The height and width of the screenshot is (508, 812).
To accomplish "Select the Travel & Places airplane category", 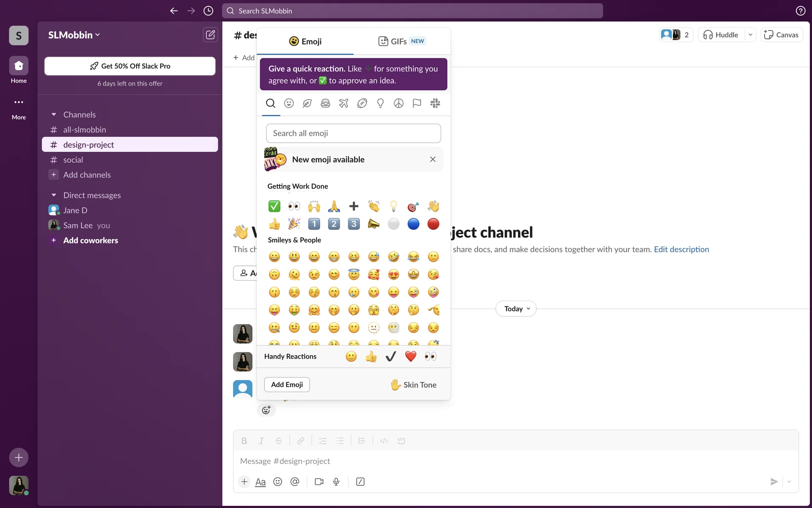I will [x=343, y=103].
